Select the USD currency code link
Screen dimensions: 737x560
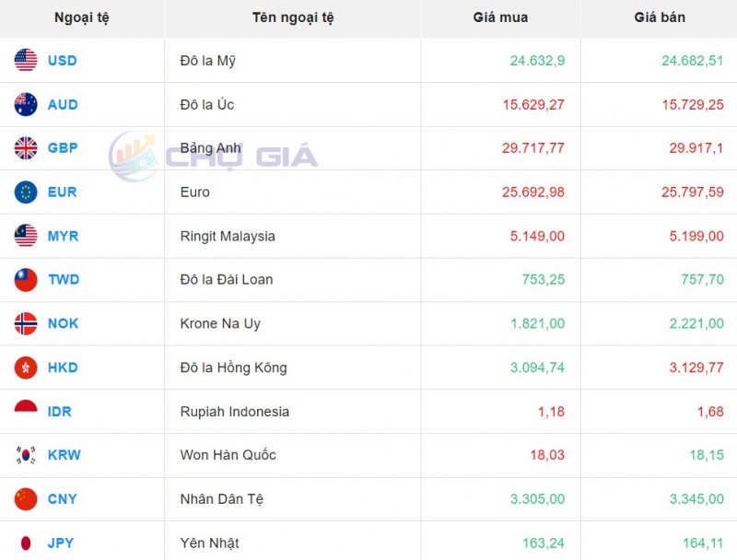[62, 61]
